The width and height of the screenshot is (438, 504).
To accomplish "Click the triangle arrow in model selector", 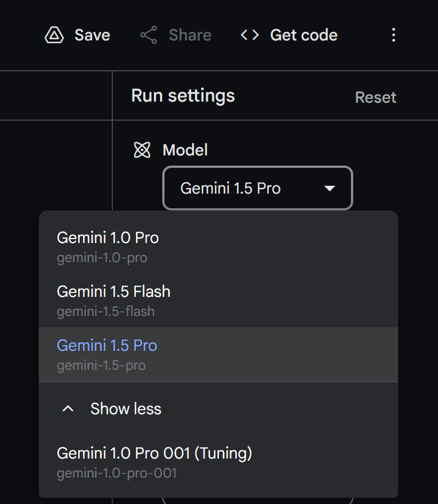I will pos(329,189).
